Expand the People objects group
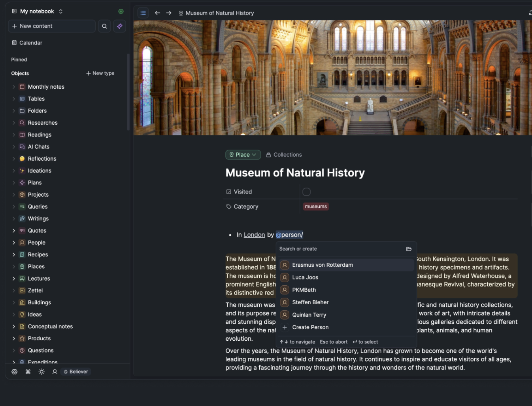This screenshot has width=532, height=406. [14, 243]
